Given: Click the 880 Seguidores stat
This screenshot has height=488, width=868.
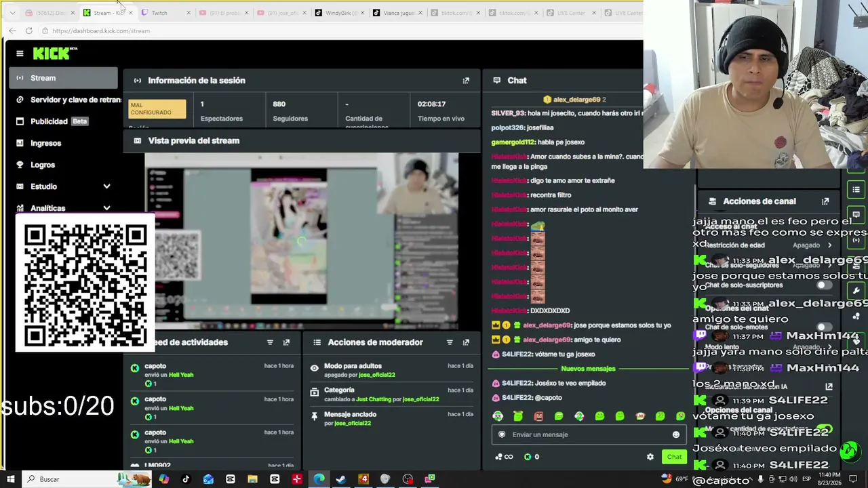Looking at the screenshot, I should (x=290, y=111).
